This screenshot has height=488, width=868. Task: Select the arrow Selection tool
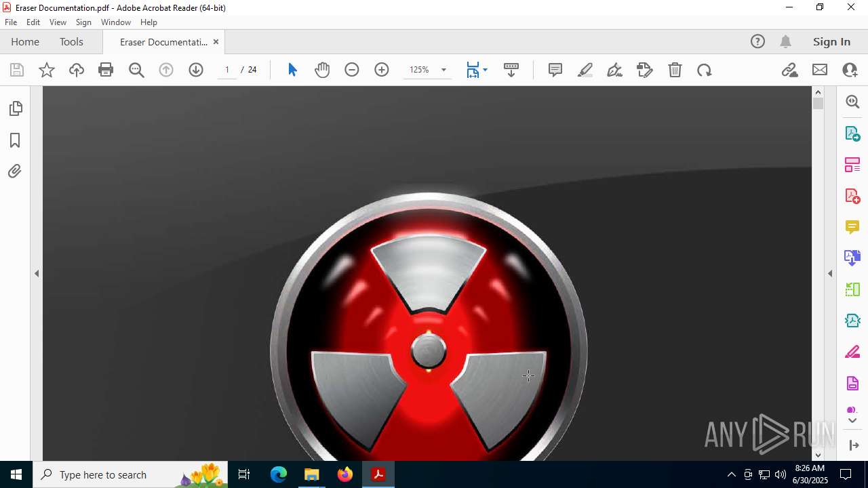click(x=292, y=70)
